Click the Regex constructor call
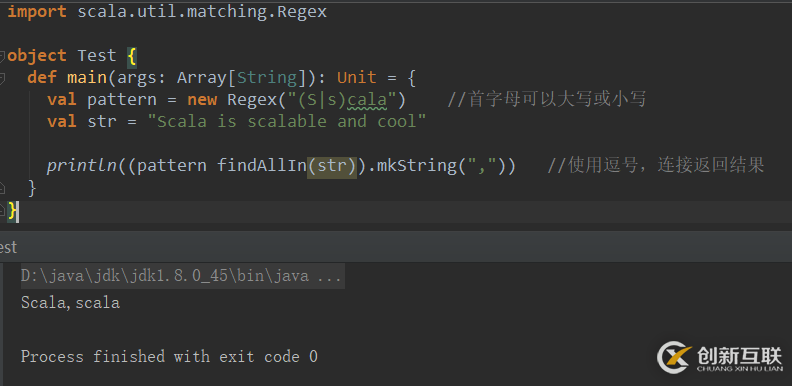This screenshot has width=792, height=386. click(x=252, y=100)
